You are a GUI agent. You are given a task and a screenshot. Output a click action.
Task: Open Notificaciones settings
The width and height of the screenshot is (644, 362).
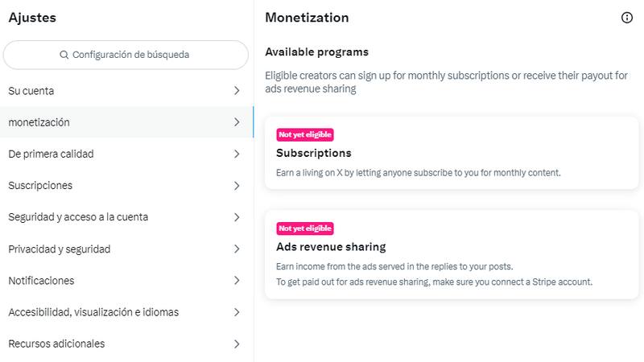click(41, 281)
